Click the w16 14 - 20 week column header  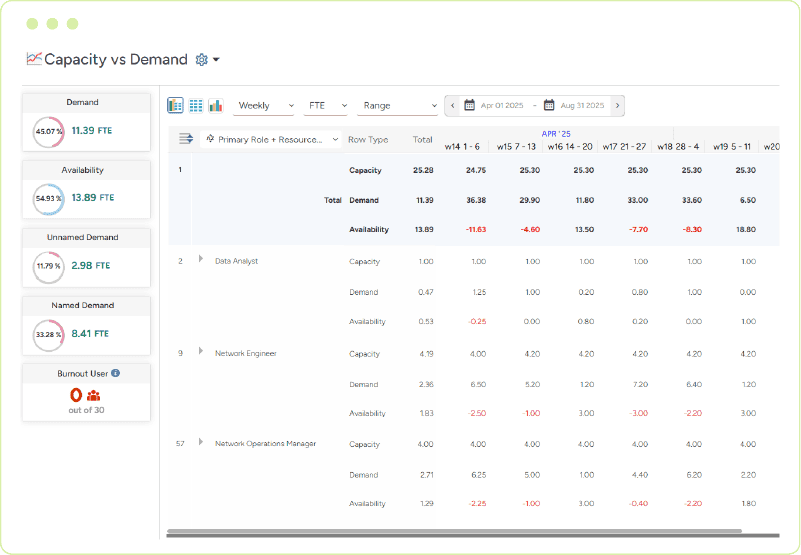point(570,147)
